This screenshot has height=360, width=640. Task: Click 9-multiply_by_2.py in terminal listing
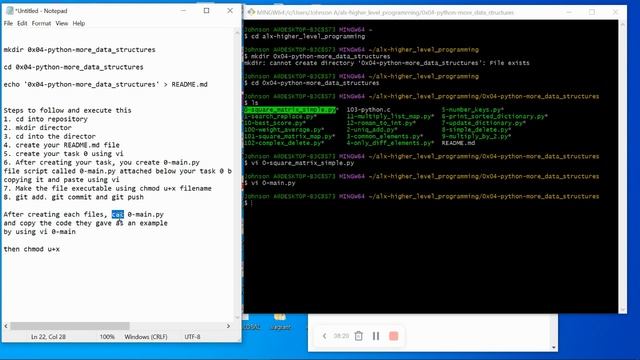(x=476, y=136)
